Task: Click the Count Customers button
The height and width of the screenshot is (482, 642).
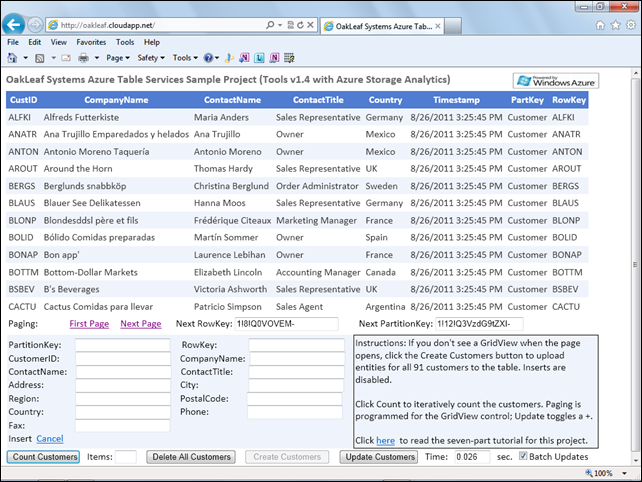Action: coord(45,457)
